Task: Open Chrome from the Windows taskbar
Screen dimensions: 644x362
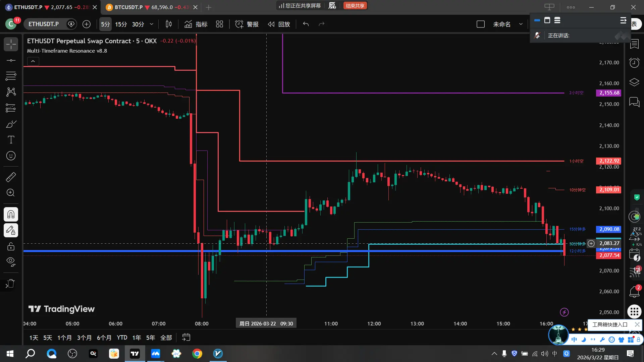Action: point(197,354)
